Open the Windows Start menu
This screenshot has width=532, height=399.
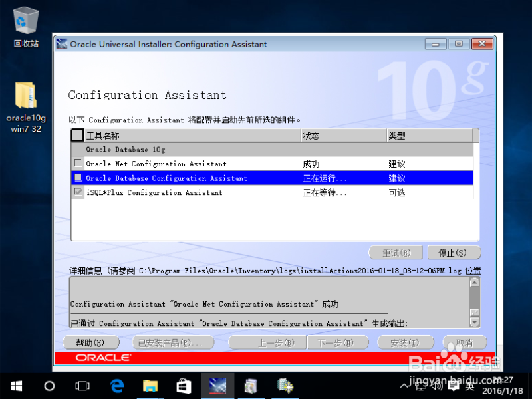click(x=15, y=386)
